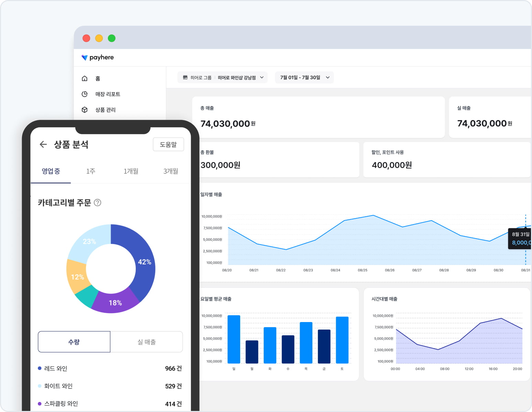Click the store icon beside 히어로 그룹
The width and height of the screenshot is (532, 412).
pyautogui.click(x=185, y=77)
